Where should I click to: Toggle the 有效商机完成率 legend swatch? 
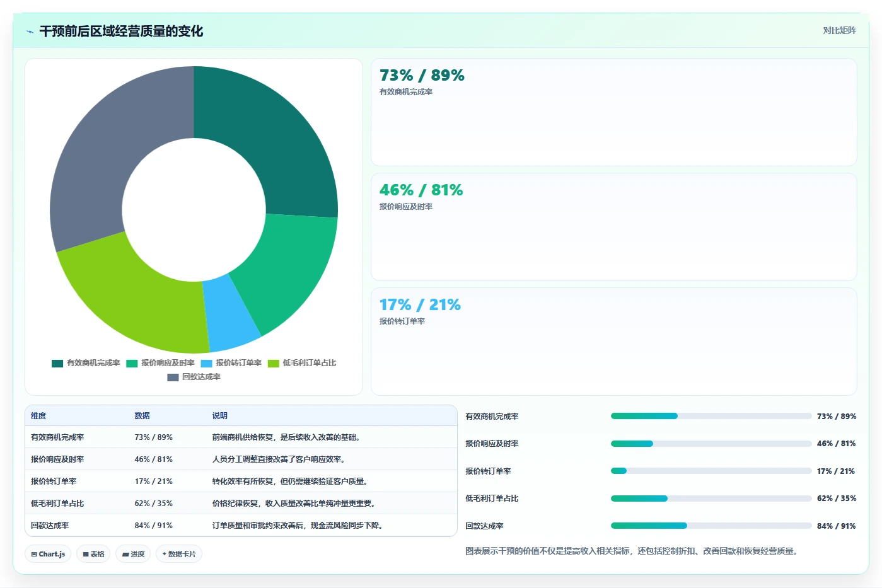coord(57,363)
